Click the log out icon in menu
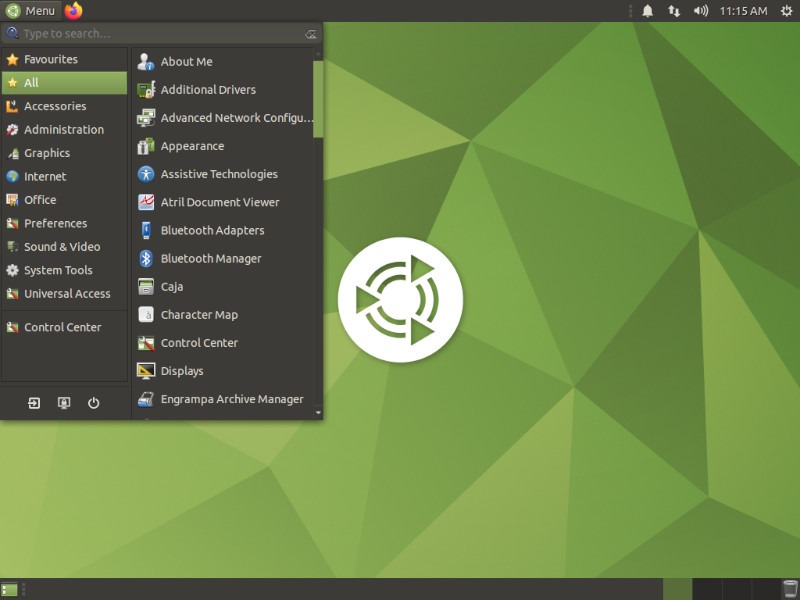The height and width of the screenshot is (600, 800). click(x=35, y=403)
